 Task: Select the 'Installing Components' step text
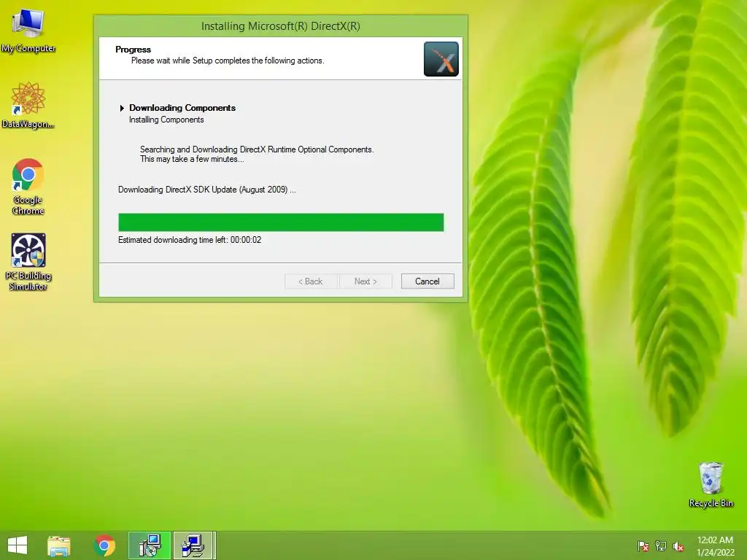pos(166,120)
